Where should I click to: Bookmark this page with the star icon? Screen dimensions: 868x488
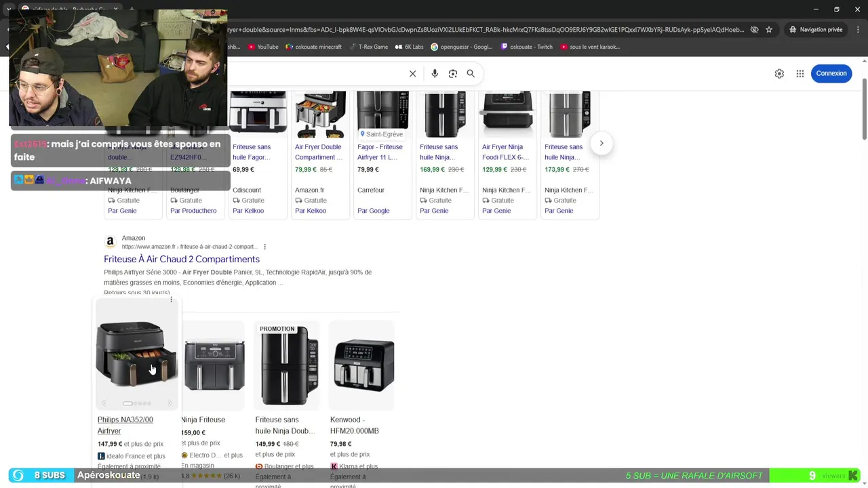pos(769,30)
